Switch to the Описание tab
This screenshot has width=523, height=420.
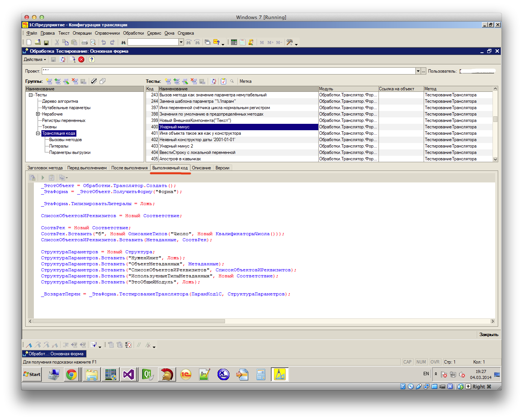tap(201, 168)
